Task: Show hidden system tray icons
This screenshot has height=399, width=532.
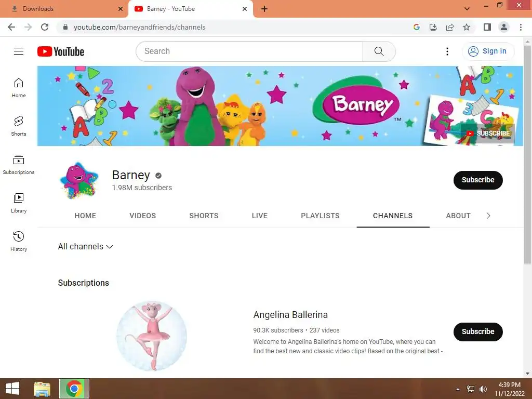Action: 458,389
